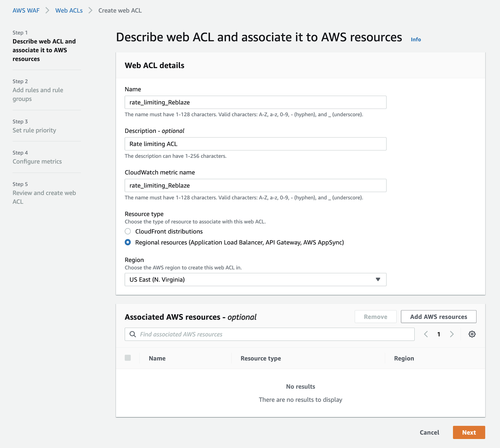Focus Find associated AWS resources search box
The image size is (500, 448).
pyautogui.click(x=275, y=334)
